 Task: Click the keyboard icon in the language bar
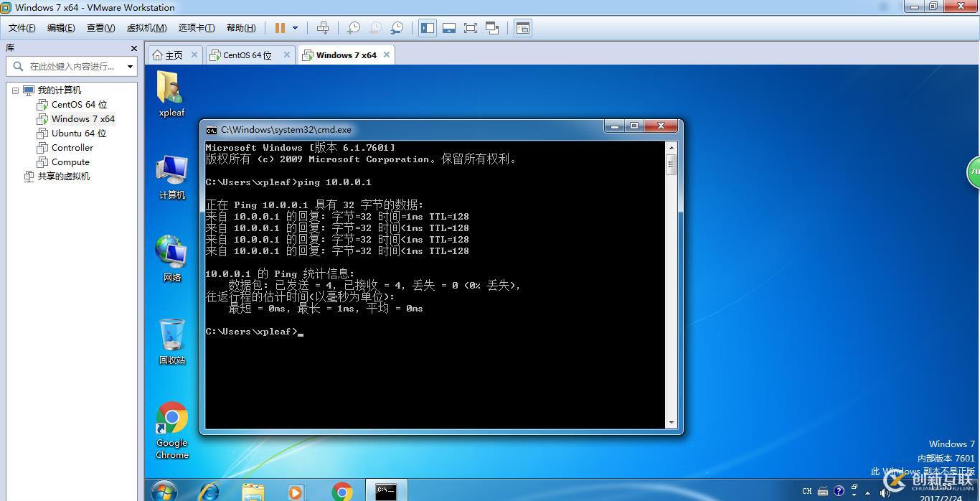click(x=823, y=492)
